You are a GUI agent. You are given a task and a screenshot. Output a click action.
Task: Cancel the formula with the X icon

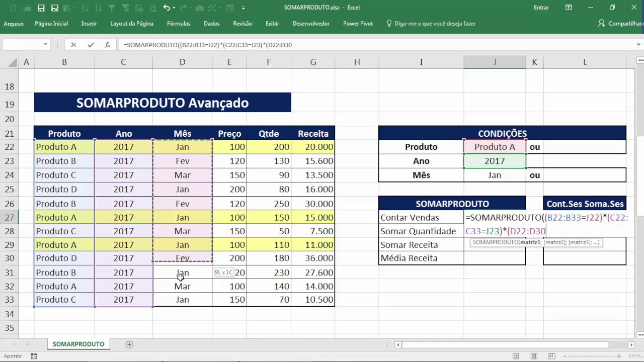73,45
